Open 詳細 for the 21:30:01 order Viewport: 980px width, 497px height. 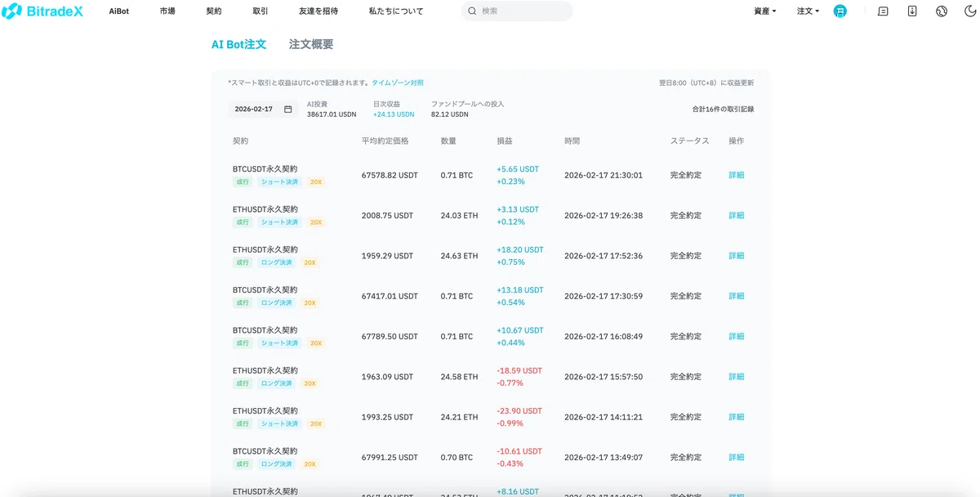tap(737, 175)
